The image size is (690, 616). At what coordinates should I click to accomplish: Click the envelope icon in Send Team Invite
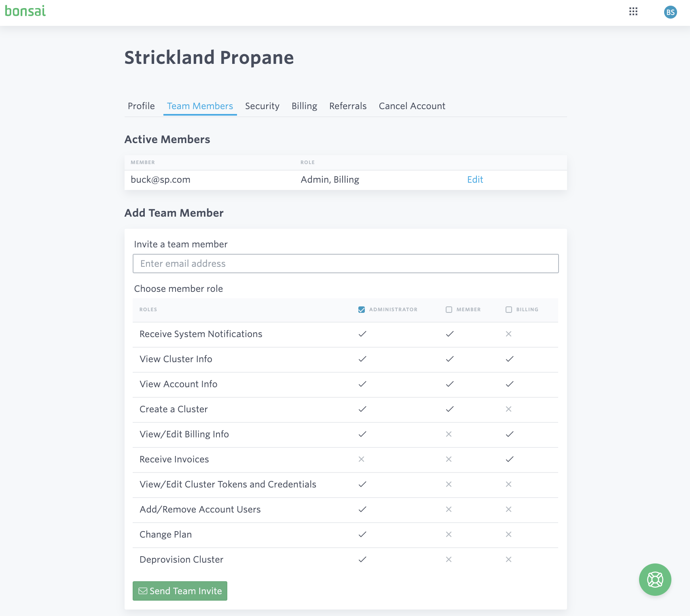pos(143,591)
